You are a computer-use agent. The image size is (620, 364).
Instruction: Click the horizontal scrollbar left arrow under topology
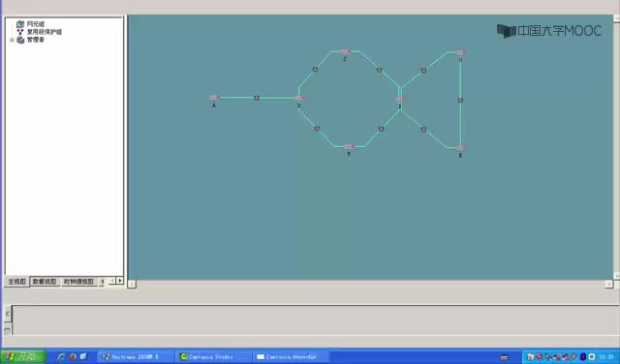point(132,284)
